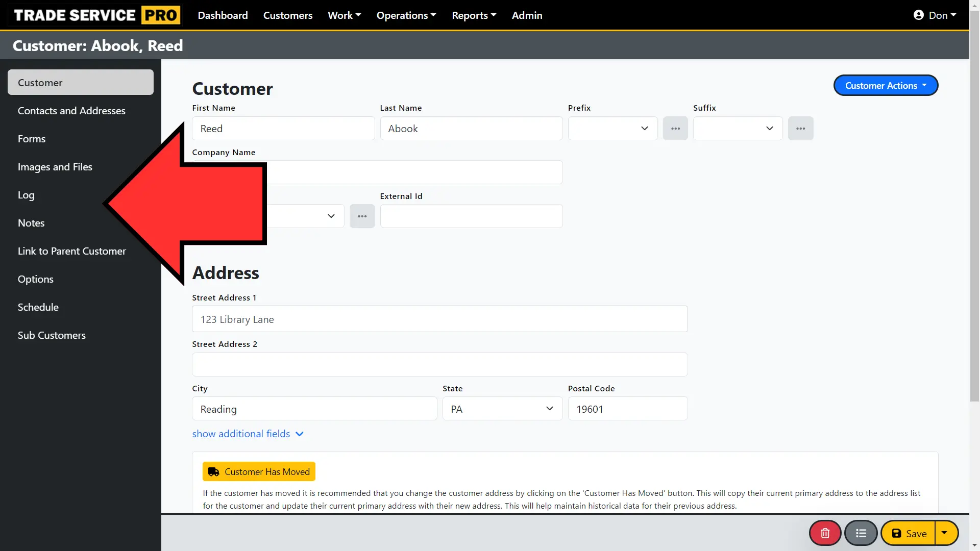Navigate to the Log sidebar tab

[x=26, y=194]
